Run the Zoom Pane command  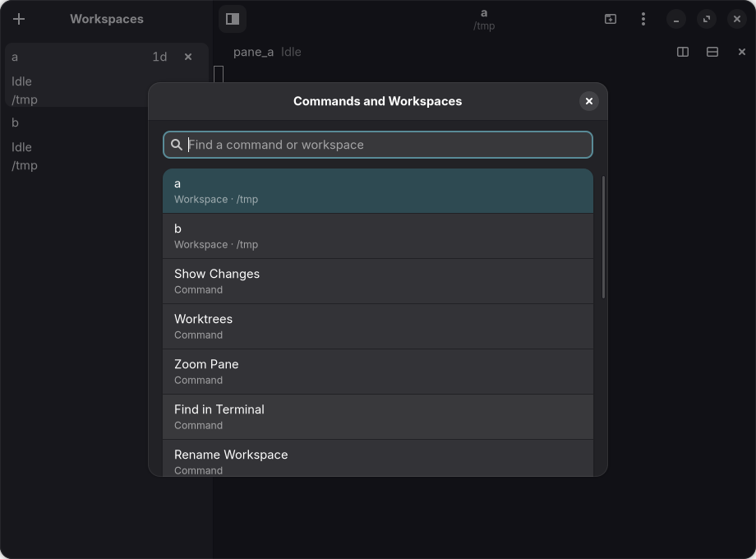378,372
